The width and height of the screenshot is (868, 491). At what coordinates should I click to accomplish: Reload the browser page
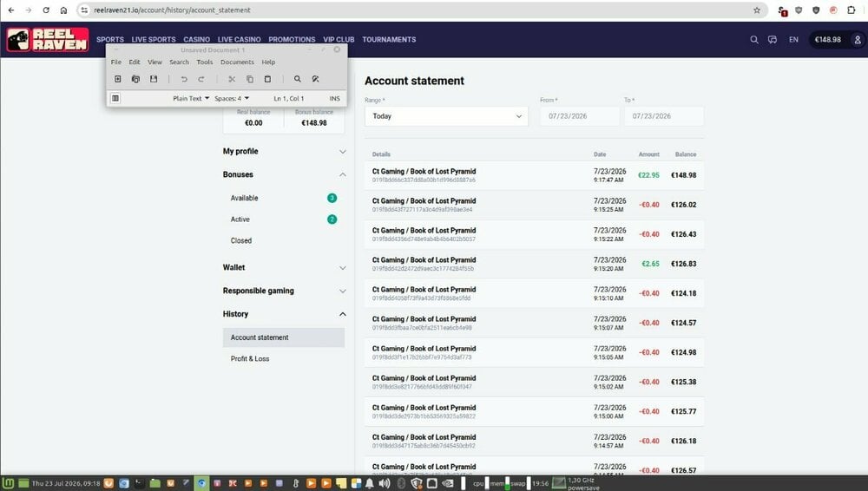[46, 10]
